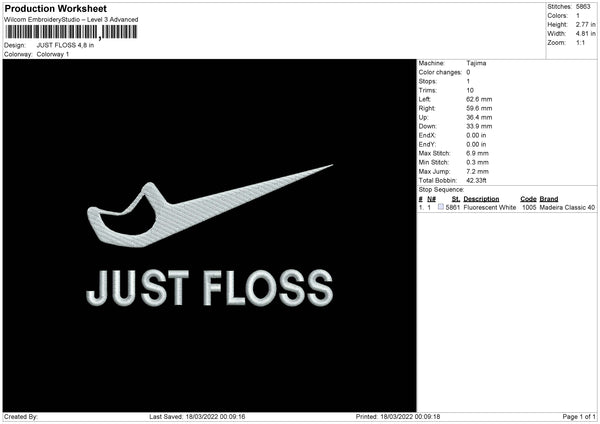Click the Width value 4.81 in
600x424 pixels.
585,34
